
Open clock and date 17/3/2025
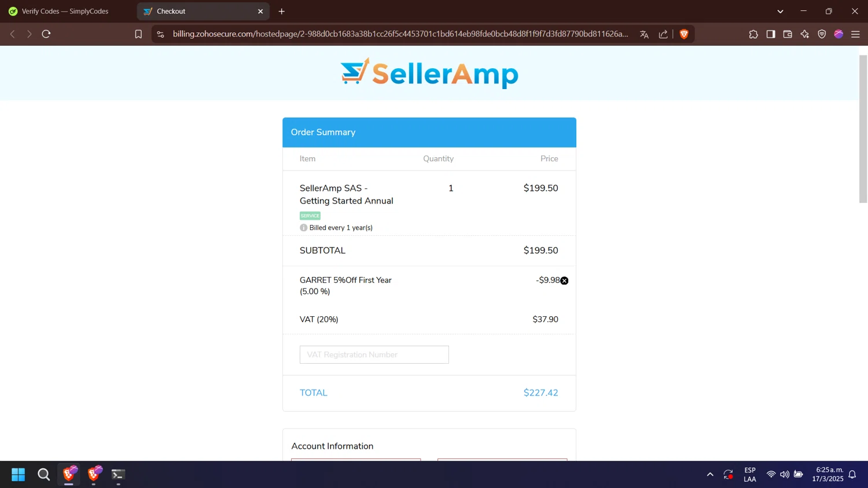(x=827, y=475)
